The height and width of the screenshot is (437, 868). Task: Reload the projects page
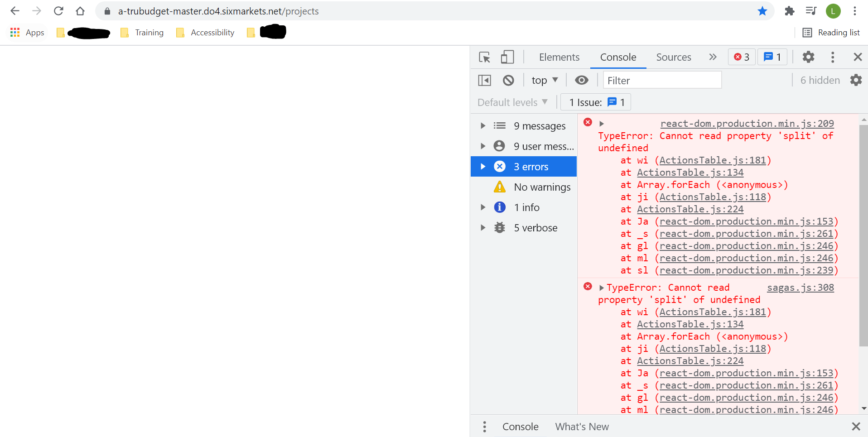tap(58, 11)
